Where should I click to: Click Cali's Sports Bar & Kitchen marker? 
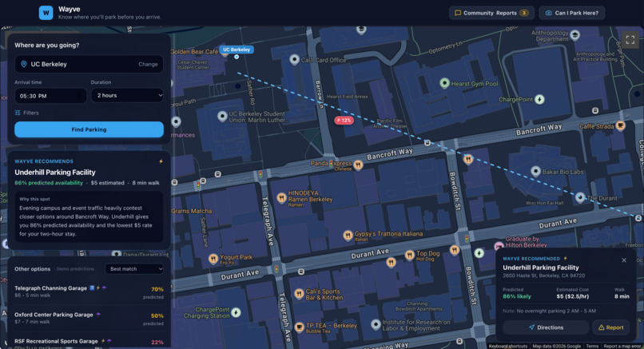pyautogui.click(x=299, y=294)
